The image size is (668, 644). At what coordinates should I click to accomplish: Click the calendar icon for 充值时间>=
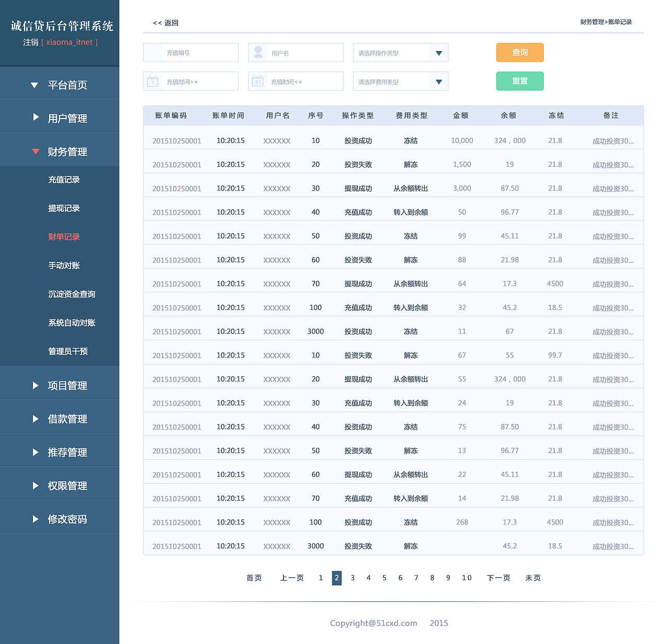pos(152,81)
